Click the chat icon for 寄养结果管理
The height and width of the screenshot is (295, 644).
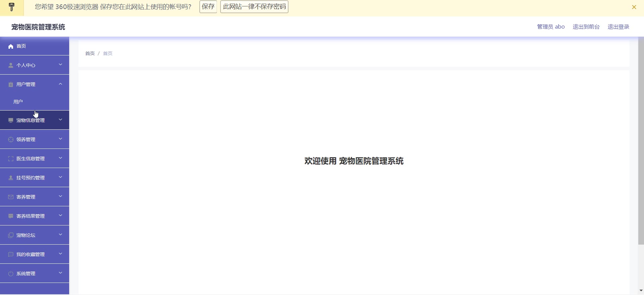coord(11,216)
